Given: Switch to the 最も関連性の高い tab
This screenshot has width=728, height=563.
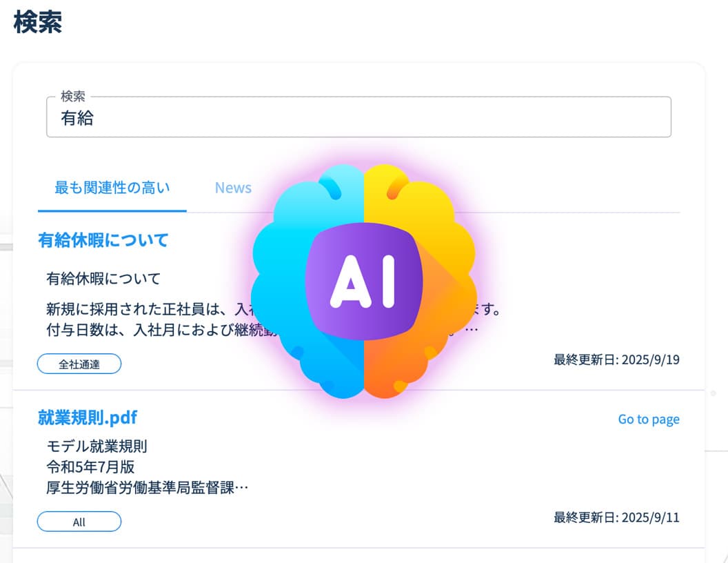Looking at the screenshot, I should click(x=112, y=188).
